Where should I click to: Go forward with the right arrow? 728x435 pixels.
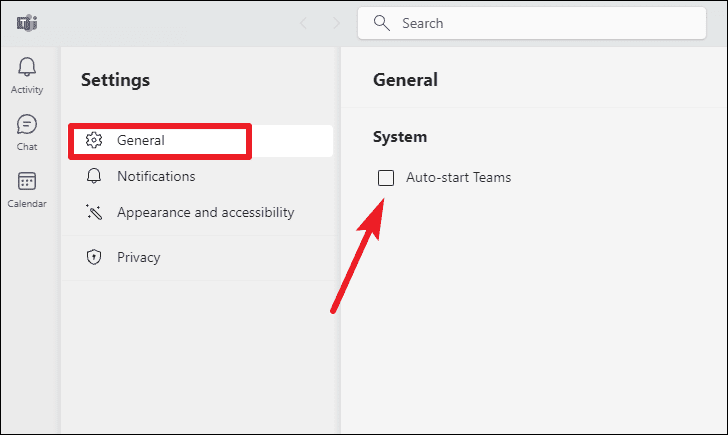tap(337, 23)
